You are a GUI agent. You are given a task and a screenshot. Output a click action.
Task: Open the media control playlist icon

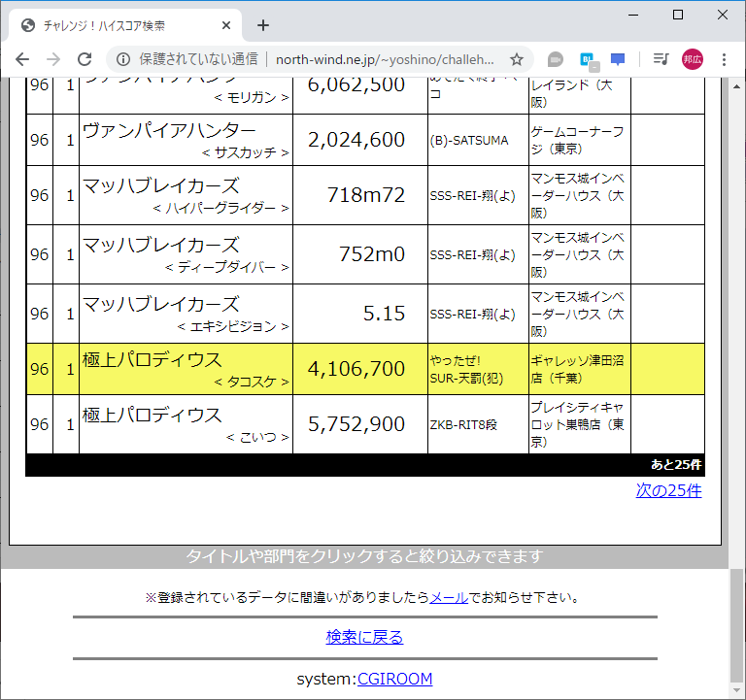click(x=661, y=59)
